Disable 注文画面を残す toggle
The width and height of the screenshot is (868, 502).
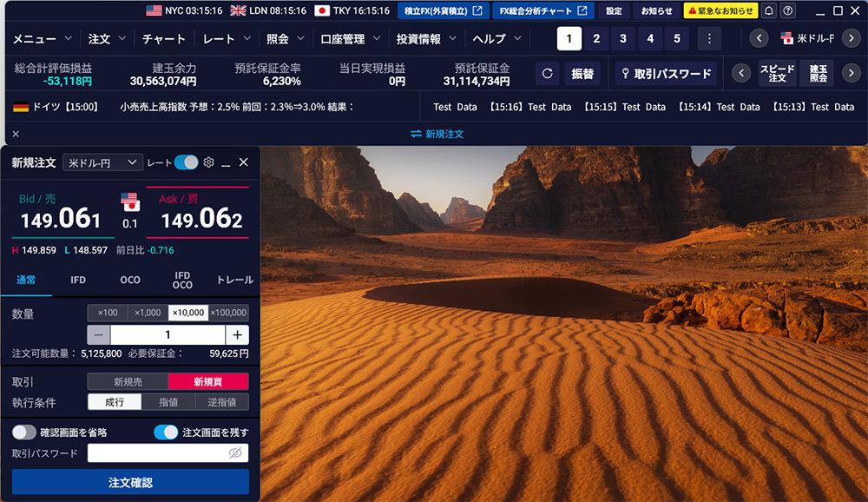coord(166,433)
